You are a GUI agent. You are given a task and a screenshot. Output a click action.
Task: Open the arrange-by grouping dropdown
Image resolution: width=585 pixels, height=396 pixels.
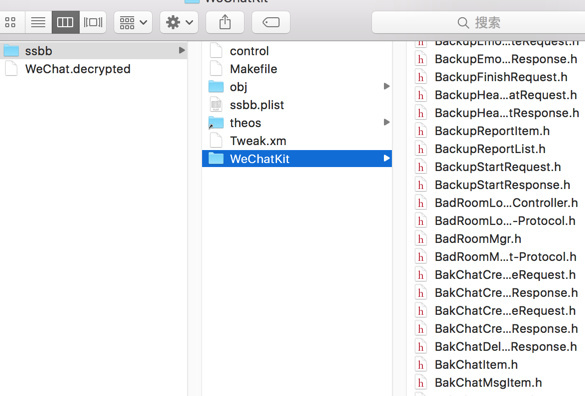coord(133,22)
